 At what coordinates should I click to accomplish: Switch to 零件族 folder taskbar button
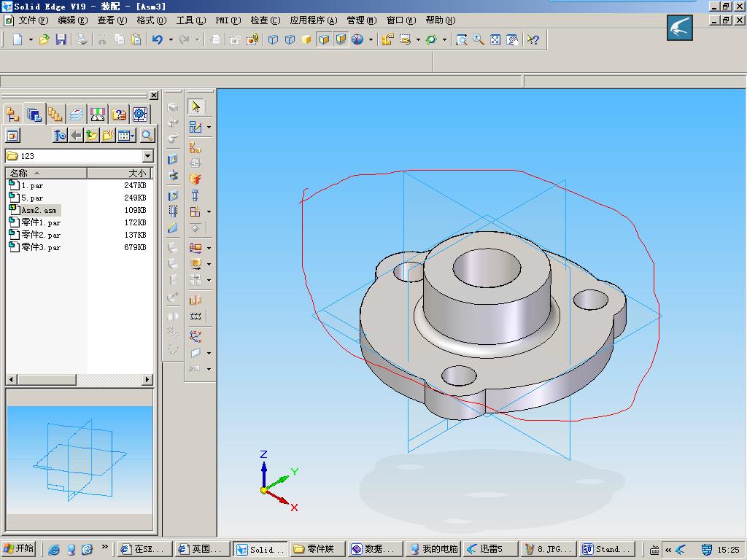coord(318,549)
